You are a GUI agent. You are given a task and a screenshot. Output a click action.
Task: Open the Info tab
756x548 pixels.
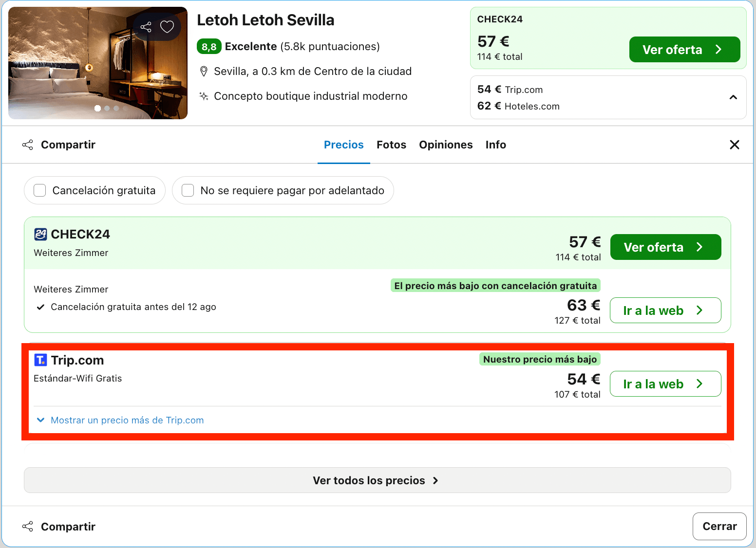[495, 145]
